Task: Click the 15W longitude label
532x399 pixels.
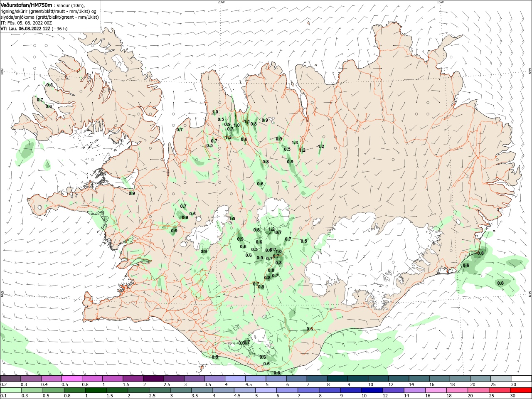Action: coord(440,2)
